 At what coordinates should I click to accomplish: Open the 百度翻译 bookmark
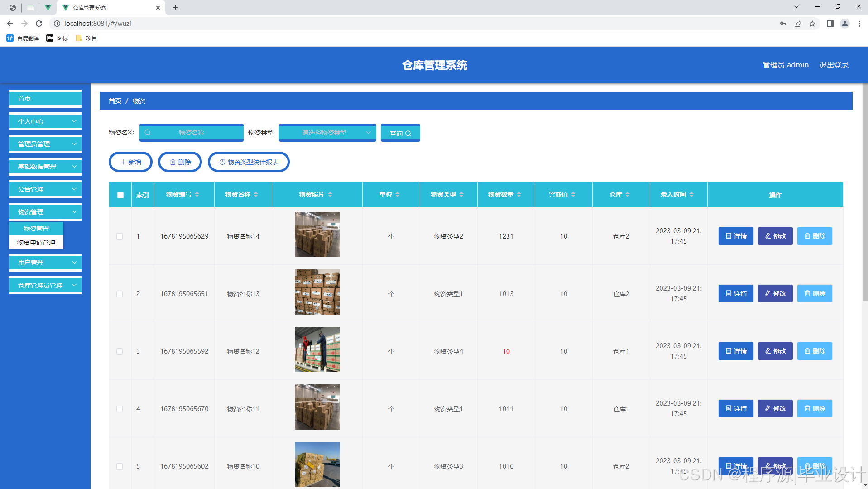(x=23, y=38)
